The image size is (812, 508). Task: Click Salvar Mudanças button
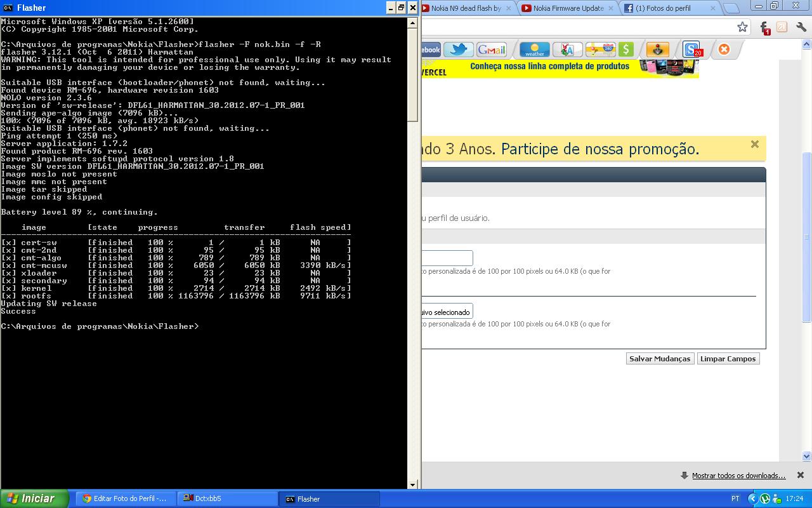pos(660,359)
